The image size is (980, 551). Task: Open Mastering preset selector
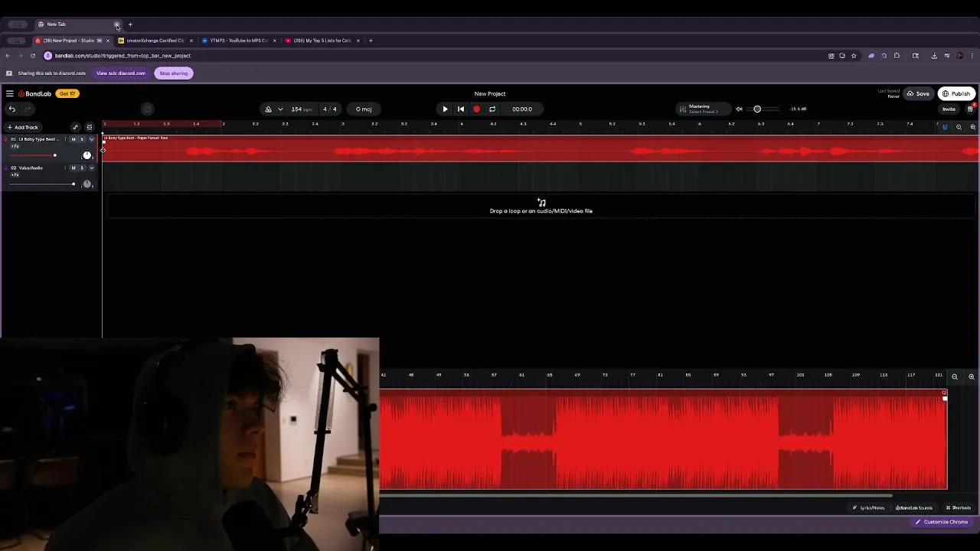click(702, 109)
